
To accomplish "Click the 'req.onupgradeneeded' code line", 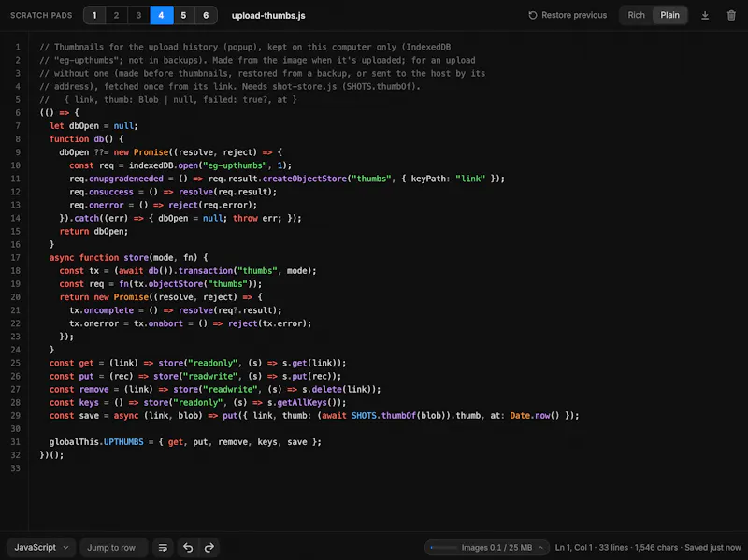I will (x=287, y=179).
